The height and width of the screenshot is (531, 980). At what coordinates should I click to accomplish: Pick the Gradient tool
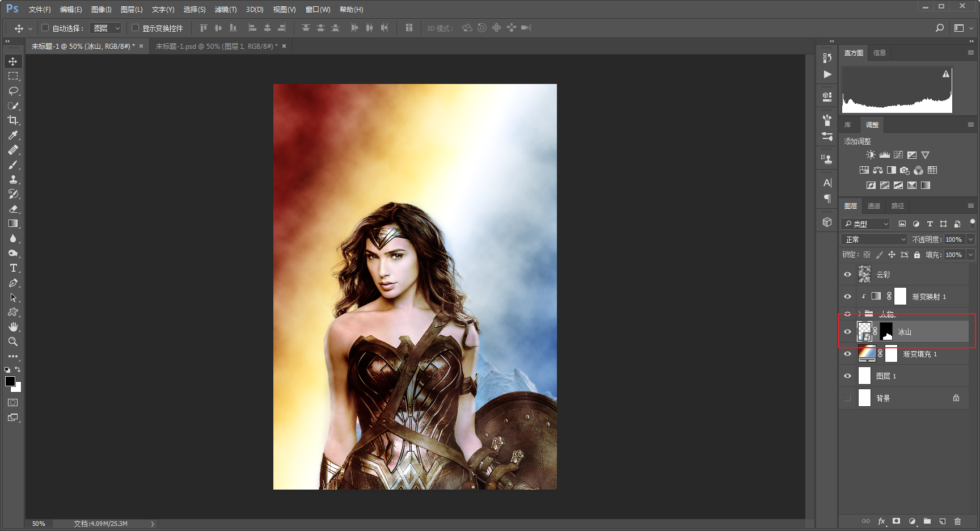pyautogui.click(x=13, y=224)
